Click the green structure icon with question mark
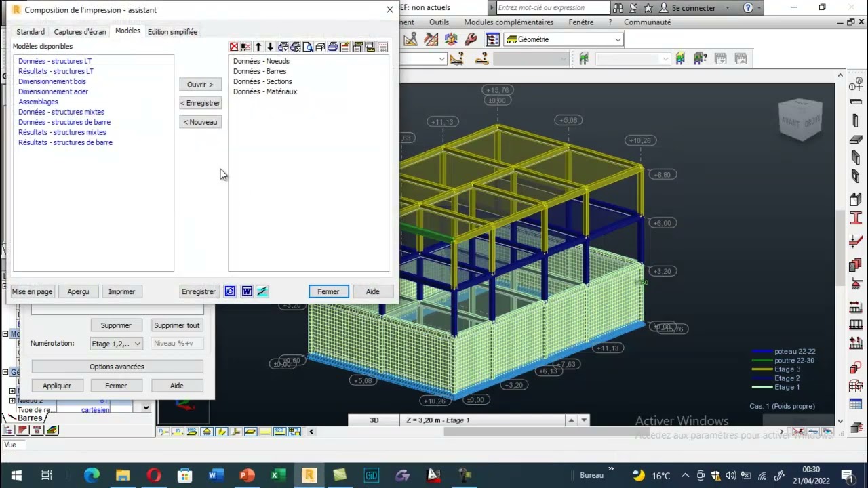Screen dimensions: 868x488 [701, 59]
